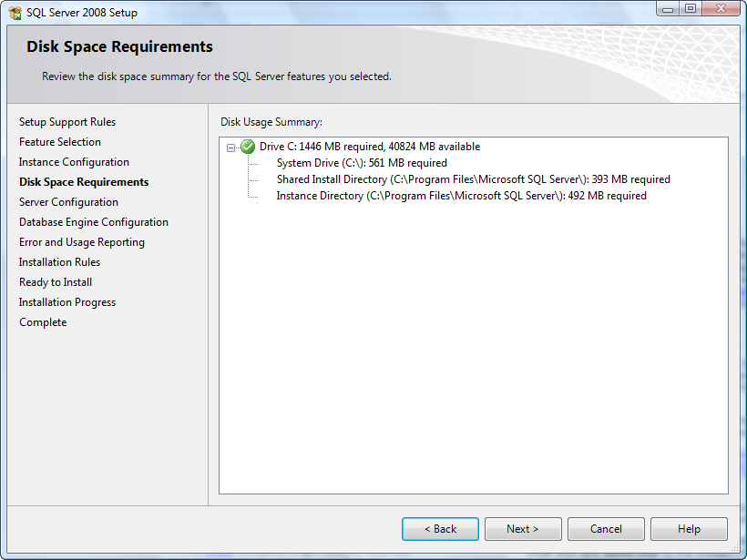
Task: Click the Disk Space Requirements page heading
Action: (x=119, y=46)
